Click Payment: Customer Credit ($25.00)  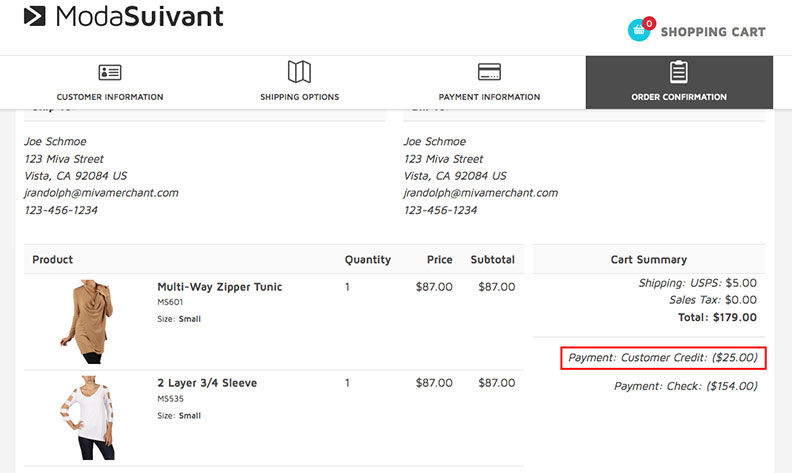pos(663,357)
